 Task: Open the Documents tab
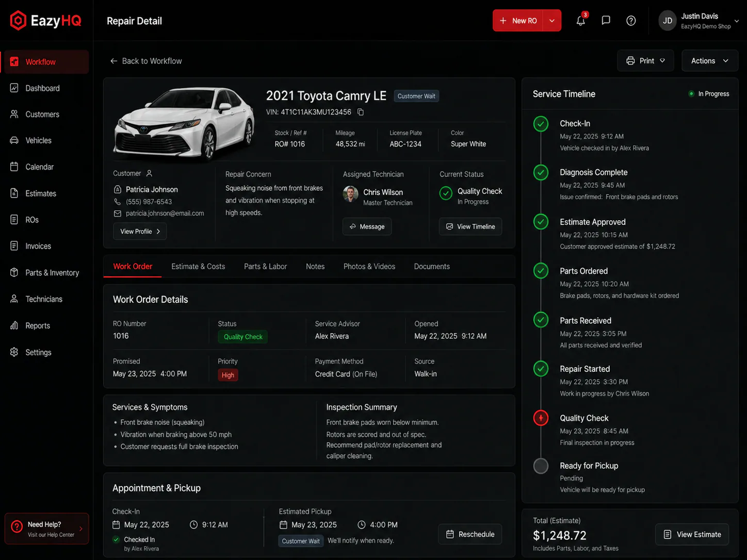click(432, 267)
